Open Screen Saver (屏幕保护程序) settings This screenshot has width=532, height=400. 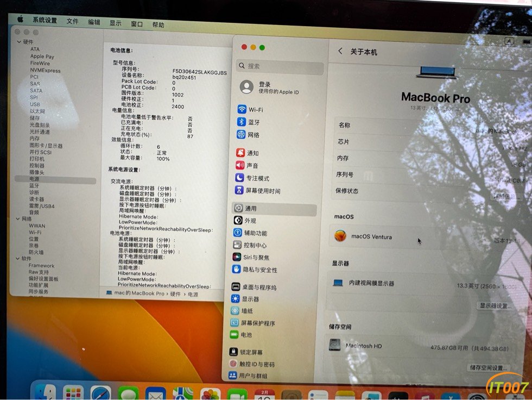[252, 323]
